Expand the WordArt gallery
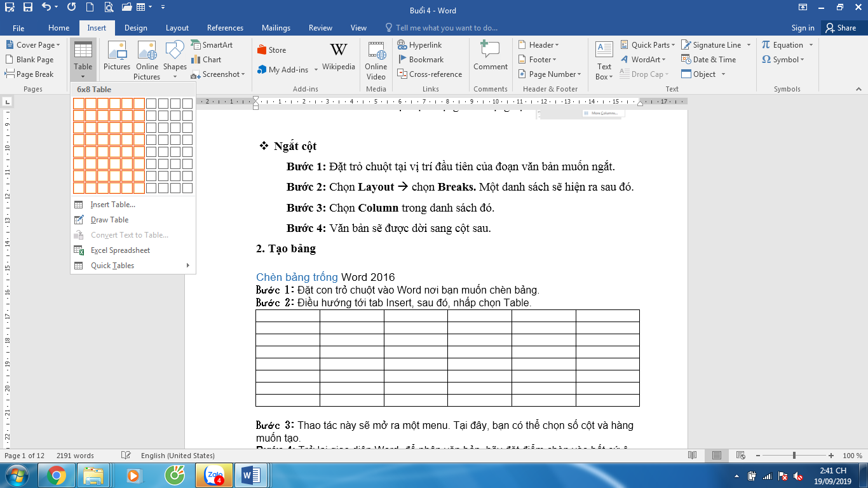This screenshot has height=488, width=868. pyautogui.click(x=643, y=60)
